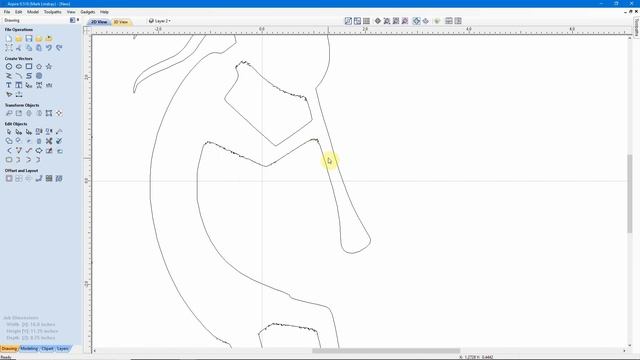Save the file with floppy disk icon

(29, 38)
